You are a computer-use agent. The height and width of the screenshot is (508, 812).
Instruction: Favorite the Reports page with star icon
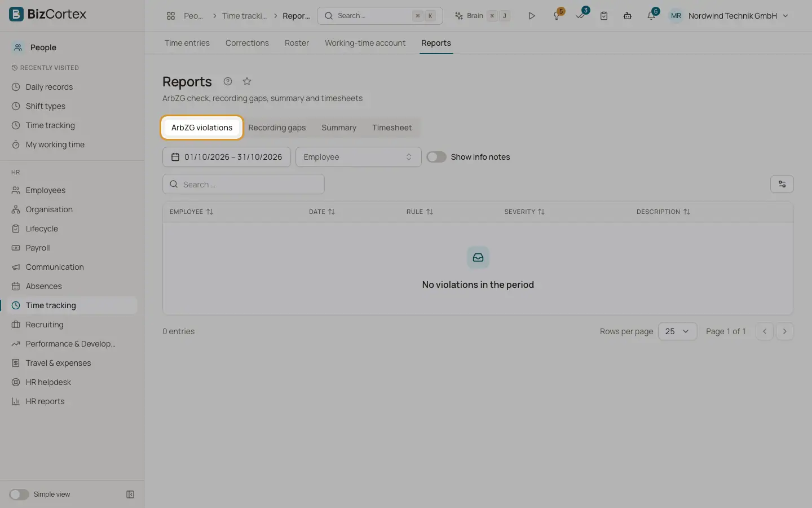(x=247, y=81)
